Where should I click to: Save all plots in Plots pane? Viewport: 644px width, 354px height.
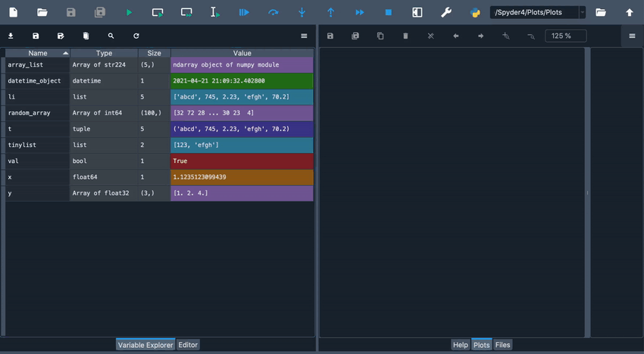click(x=355, y=36)
